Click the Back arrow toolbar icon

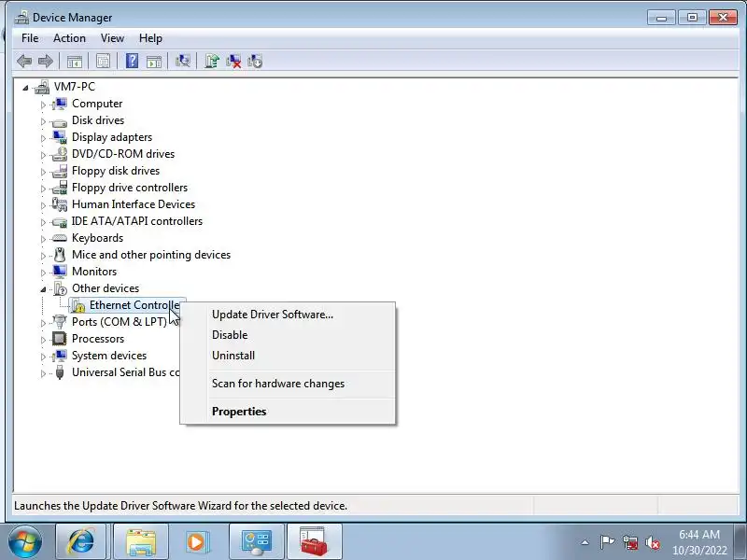click(24, 61)
